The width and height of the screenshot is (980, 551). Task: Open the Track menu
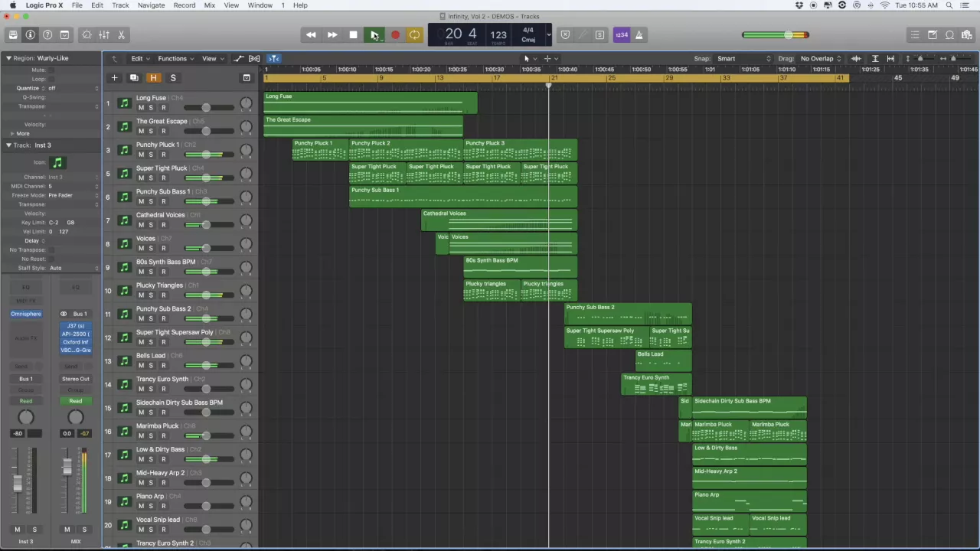(120, 5)
